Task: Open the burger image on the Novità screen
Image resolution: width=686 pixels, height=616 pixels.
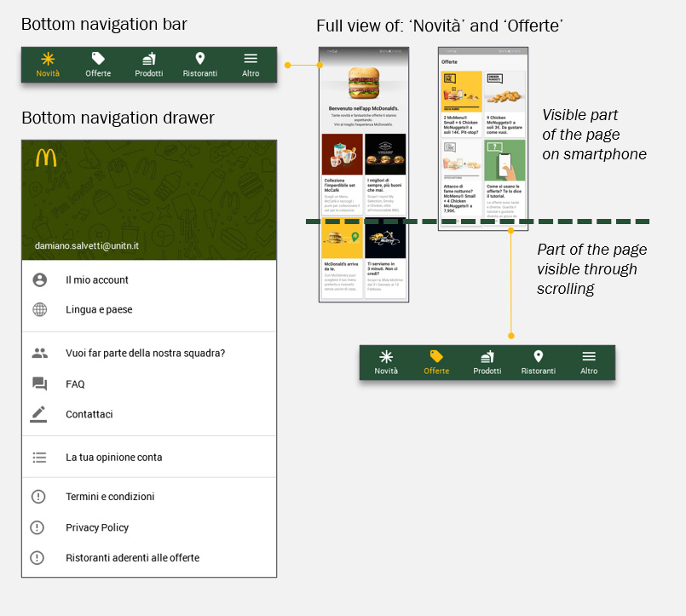Action: [x=364, y=83]
